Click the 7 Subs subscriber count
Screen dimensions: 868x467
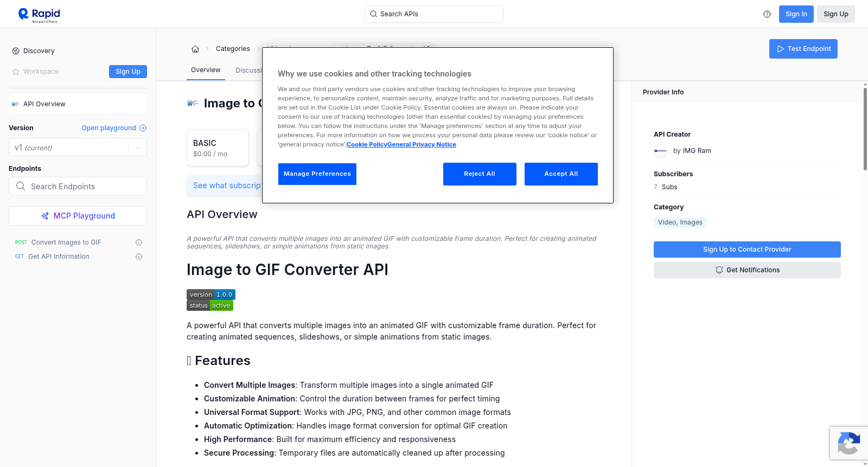(666, 187)
